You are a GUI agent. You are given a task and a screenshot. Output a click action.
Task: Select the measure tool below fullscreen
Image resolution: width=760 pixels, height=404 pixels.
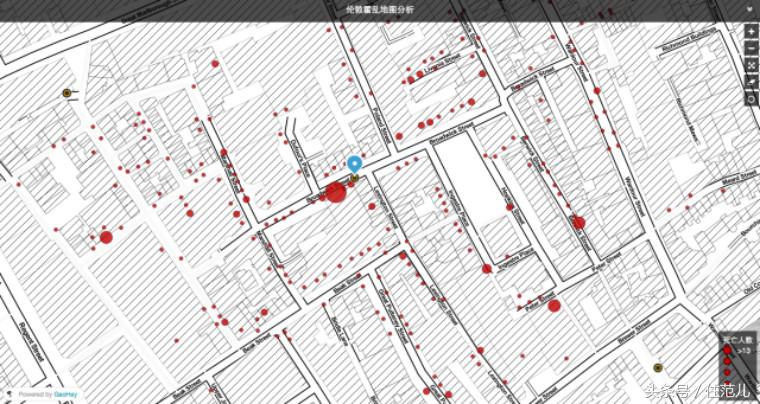click(752, 82)
